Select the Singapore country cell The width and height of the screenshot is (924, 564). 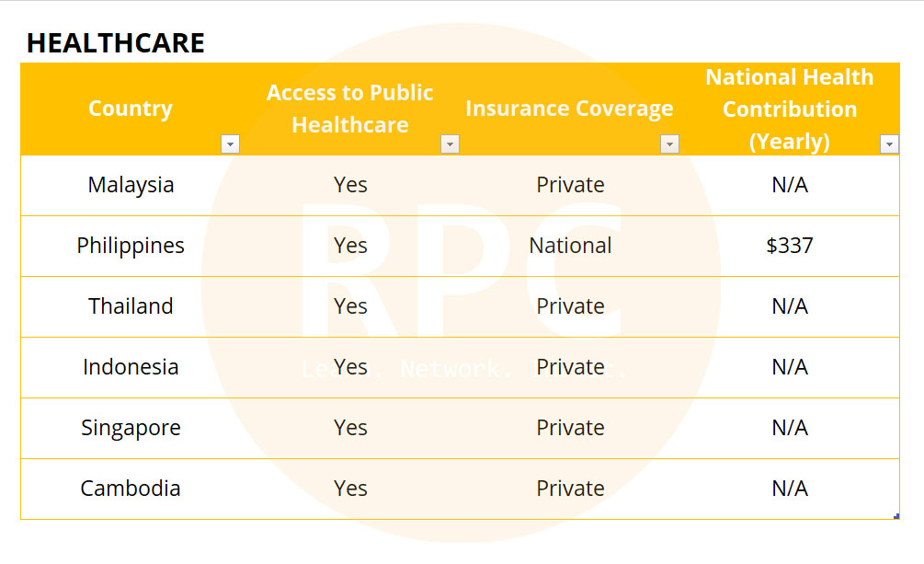tap(131, 428)
